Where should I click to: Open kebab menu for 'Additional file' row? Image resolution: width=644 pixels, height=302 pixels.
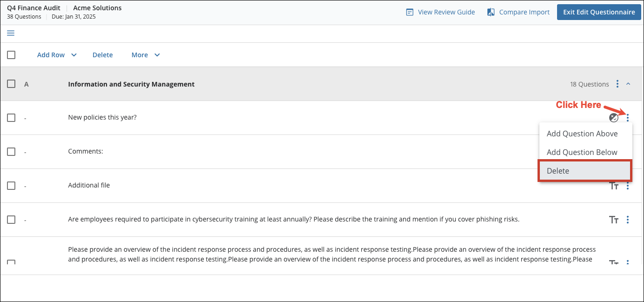pyautogui.click(x=628, y=186)
